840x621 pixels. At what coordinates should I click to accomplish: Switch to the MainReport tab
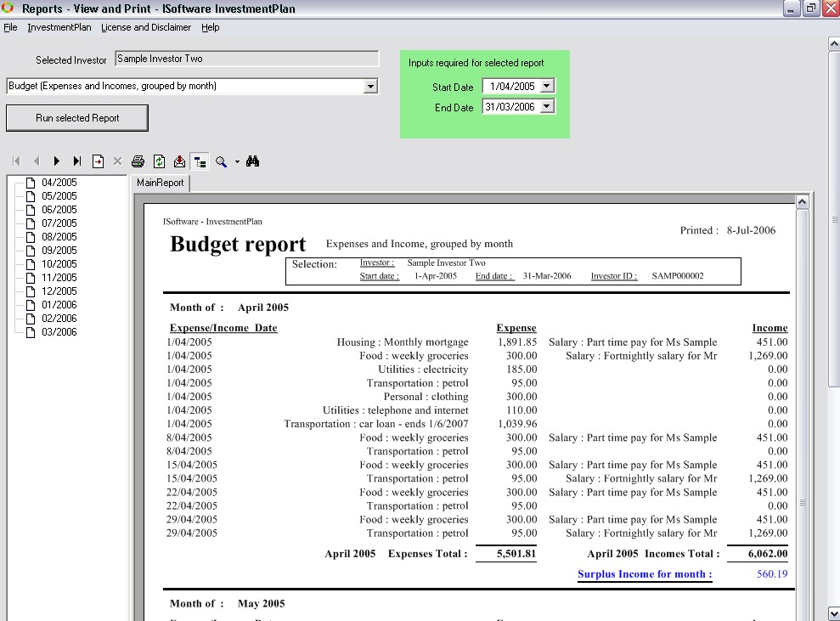[x=161, y=183]
